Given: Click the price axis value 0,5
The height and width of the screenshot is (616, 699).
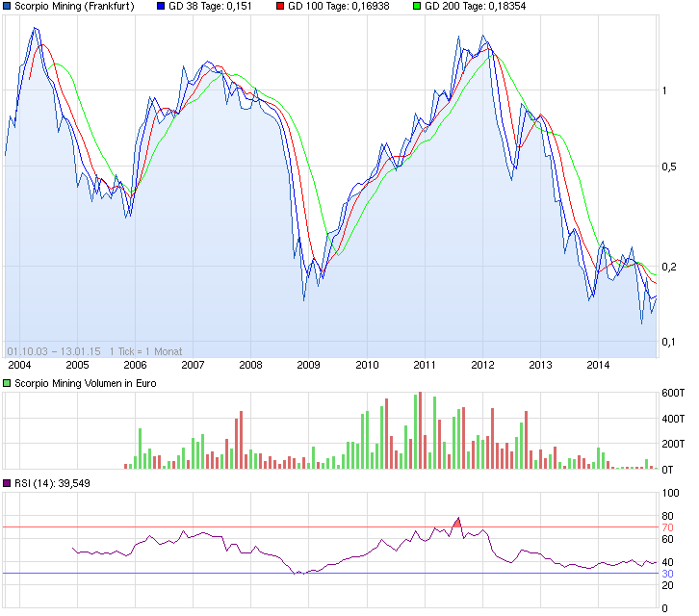Looking at the screenshot, I should [x=669, y=167].
